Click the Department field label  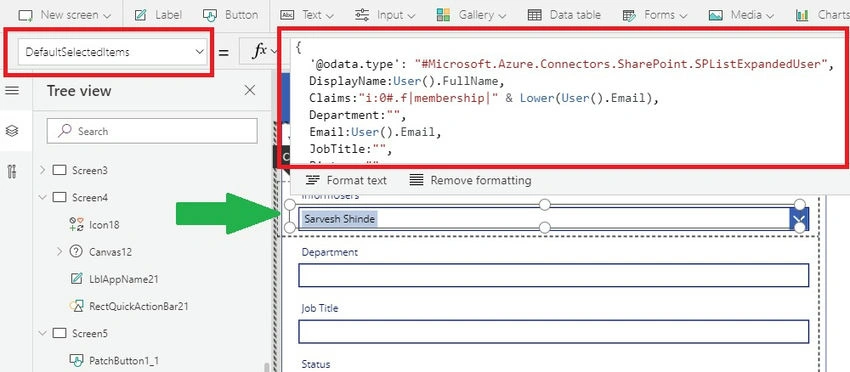pyautogui.click(x=330, y=252)
